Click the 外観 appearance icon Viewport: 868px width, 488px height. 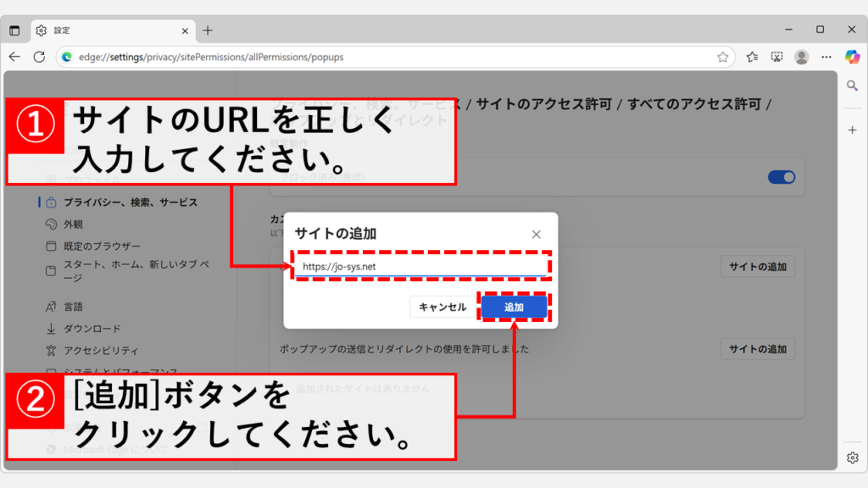(x=51, y=224)
